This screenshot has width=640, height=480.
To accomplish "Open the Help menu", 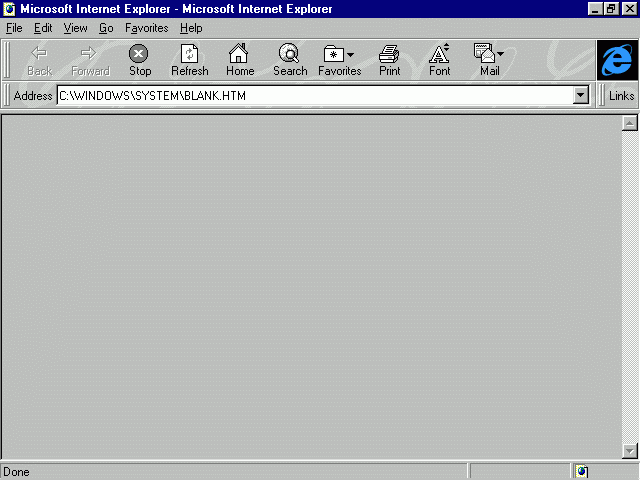I will click(x=191, y=28).
